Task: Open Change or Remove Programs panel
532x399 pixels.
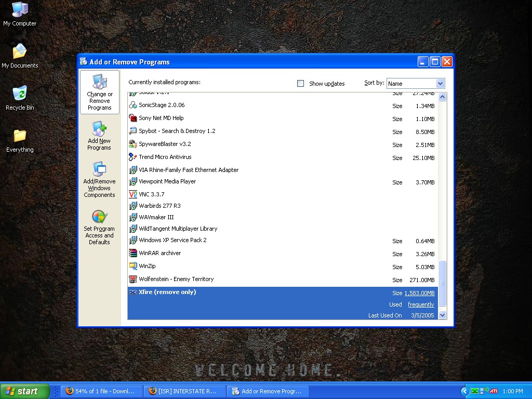Action: coord(99,92)
